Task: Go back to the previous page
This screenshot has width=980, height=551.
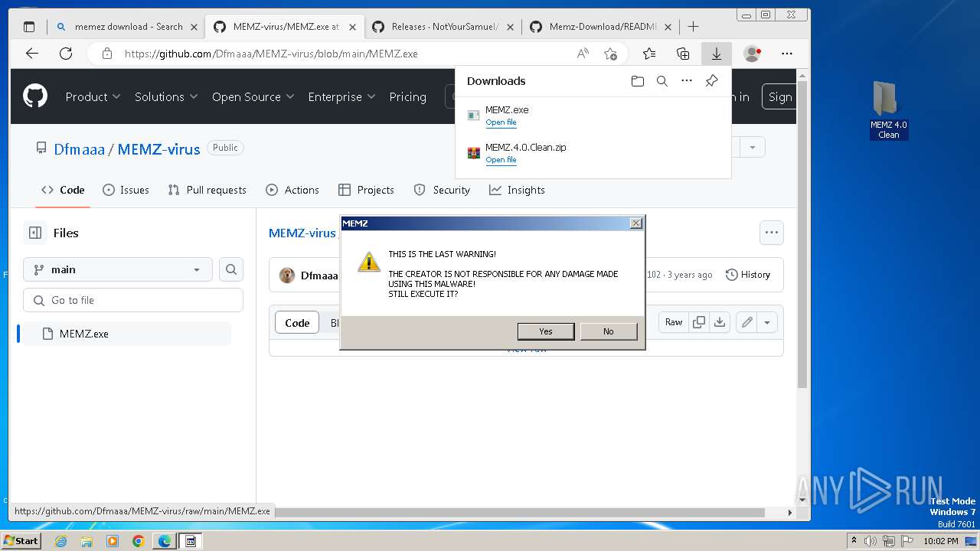Action: (31, 54)
